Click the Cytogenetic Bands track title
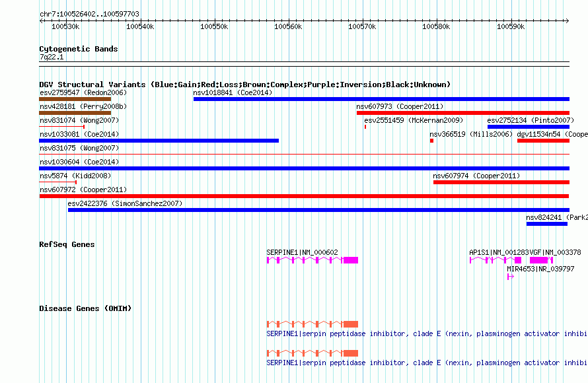588x383 pixels. (x=79, y=49)
